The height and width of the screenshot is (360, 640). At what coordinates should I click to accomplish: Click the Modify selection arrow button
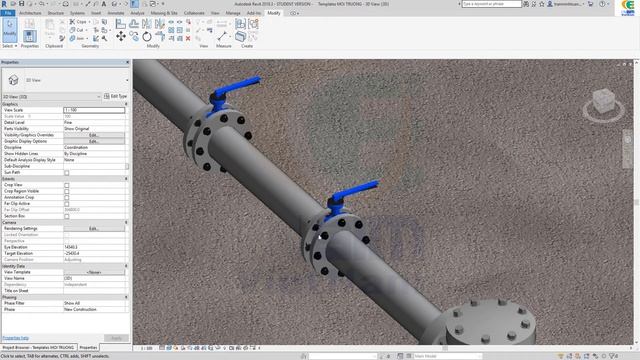pyautogui.click(x=10, y=30)
